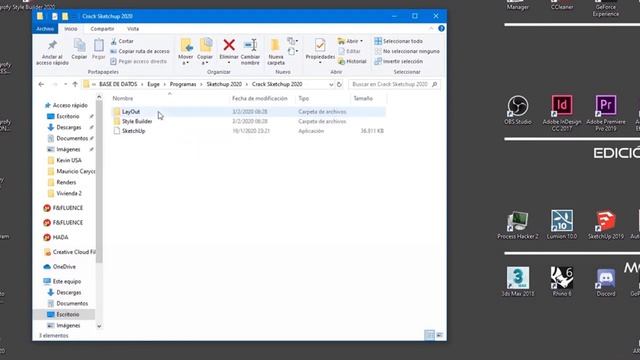Screen dimensions: 640x360
Task: Open Adobe InDesign CC 2017 desktop icon
Action: pyautogui.click(x=562, y=113)
